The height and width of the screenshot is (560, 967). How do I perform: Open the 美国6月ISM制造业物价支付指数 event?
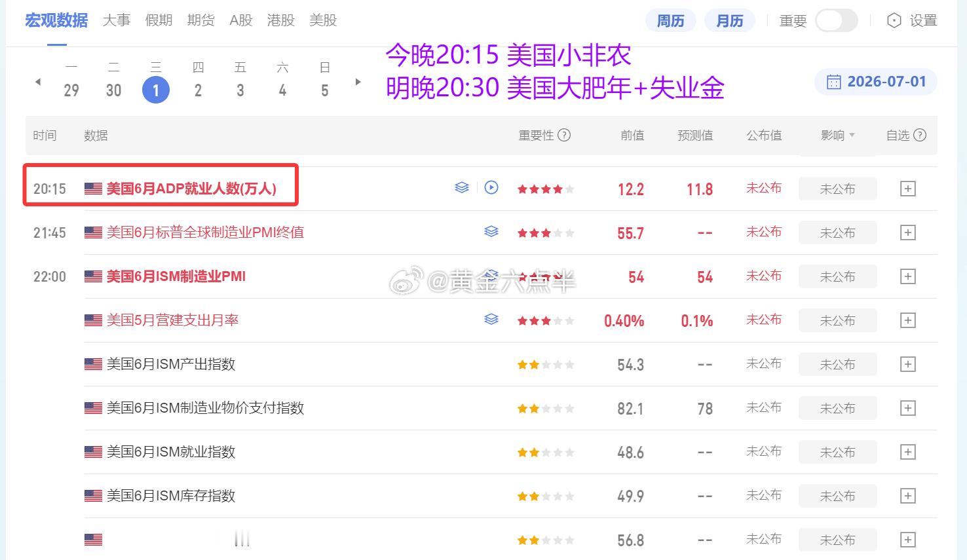205,408
